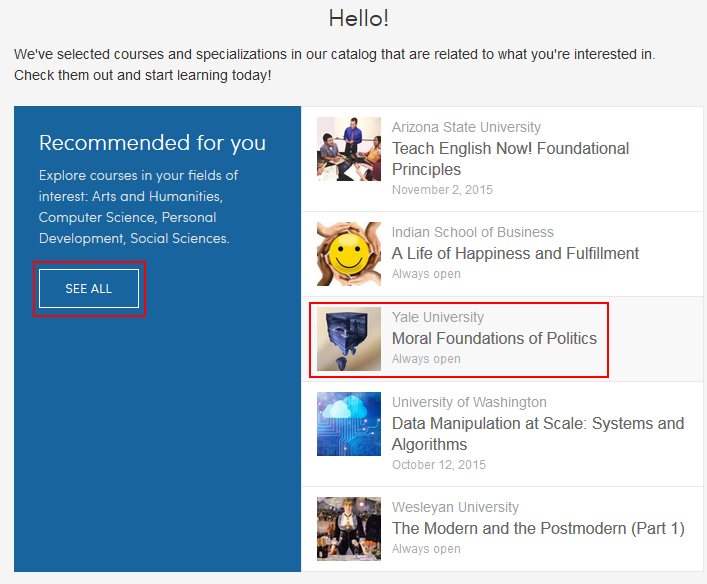Open The Modern and the Postmodern (Part 1)
Screen dimensions: 707x584
pos(538,528)
